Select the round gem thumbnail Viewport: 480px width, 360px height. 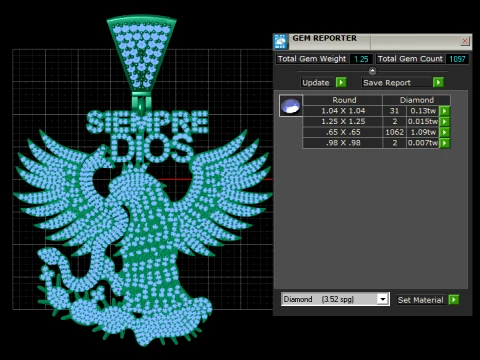point(291,106)
